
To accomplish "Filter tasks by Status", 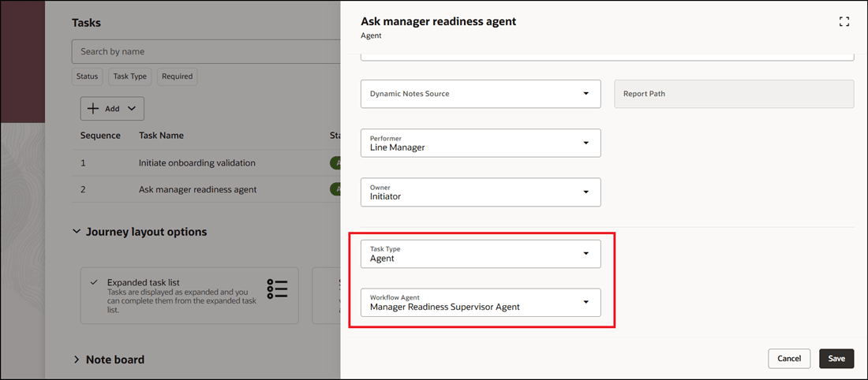I will [88, 76].
